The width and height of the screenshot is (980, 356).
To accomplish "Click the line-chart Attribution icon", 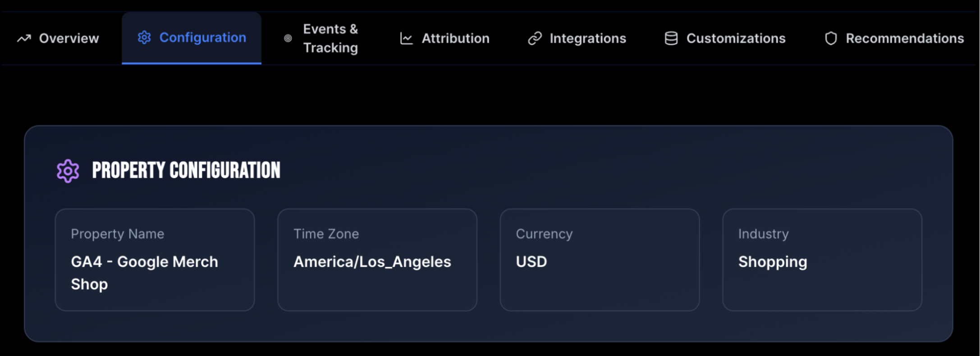I will [405, 38].
